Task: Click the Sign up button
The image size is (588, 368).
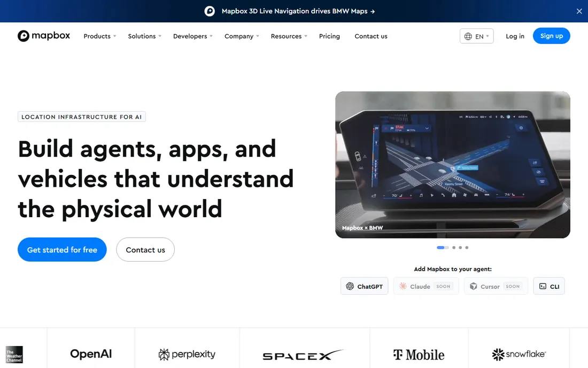Action: tap(551, 36)
